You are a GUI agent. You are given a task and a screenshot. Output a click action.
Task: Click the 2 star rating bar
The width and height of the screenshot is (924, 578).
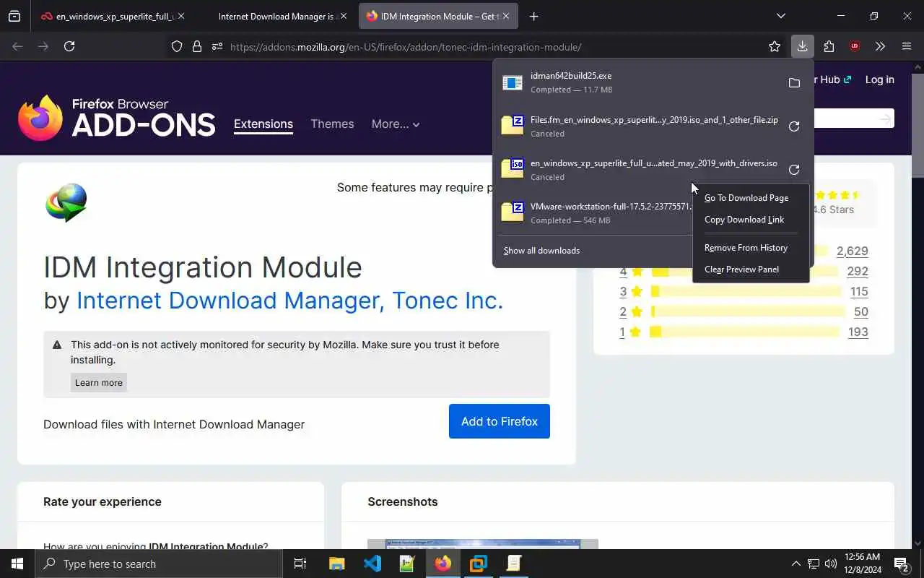click(747, 312)
